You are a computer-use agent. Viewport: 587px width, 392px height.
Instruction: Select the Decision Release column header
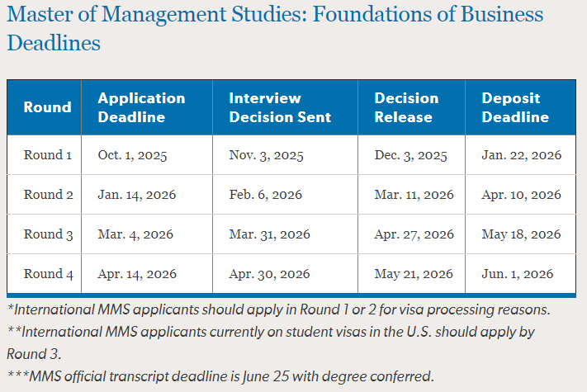pos(406,107)
